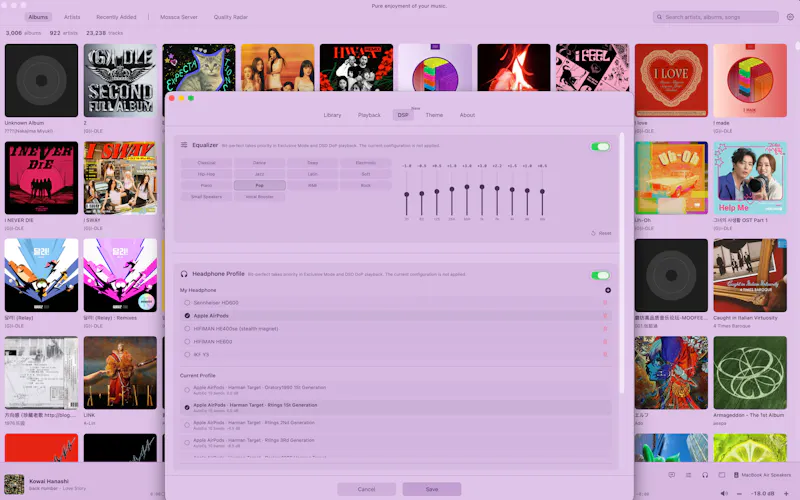800x500 pixels.
Task: Click the search artists, albums, songs field
Action: pyautogui.click(x=716, y=17)
